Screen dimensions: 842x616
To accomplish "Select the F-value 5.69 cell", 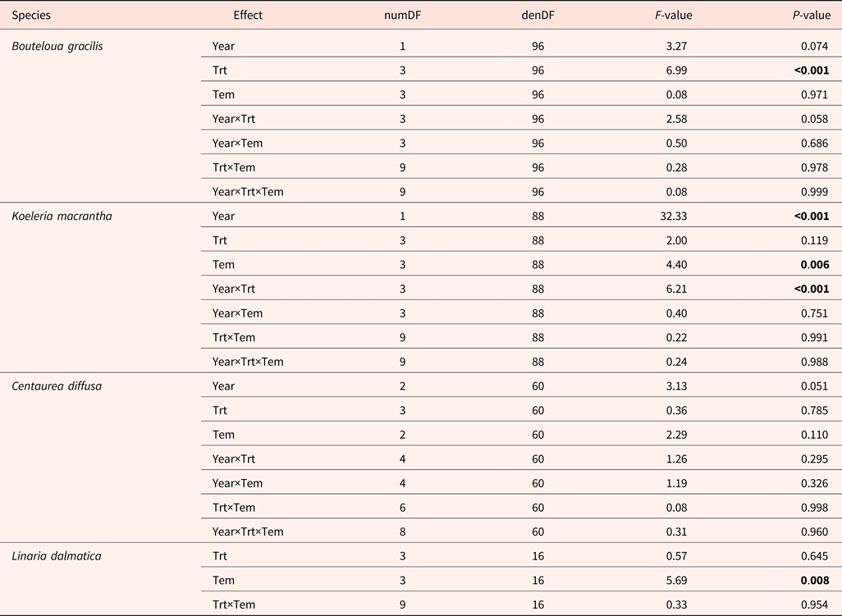I will [676, 581].
